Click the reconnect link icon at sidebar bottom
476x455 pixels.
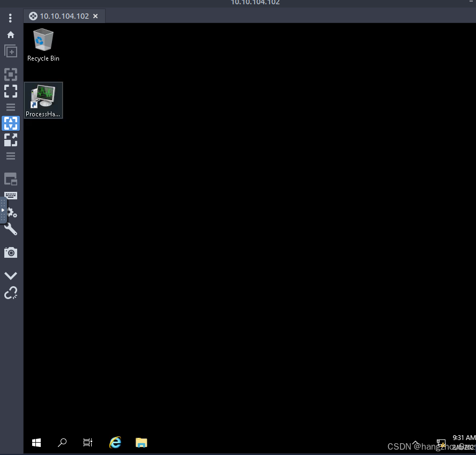[x=11, y=293]
